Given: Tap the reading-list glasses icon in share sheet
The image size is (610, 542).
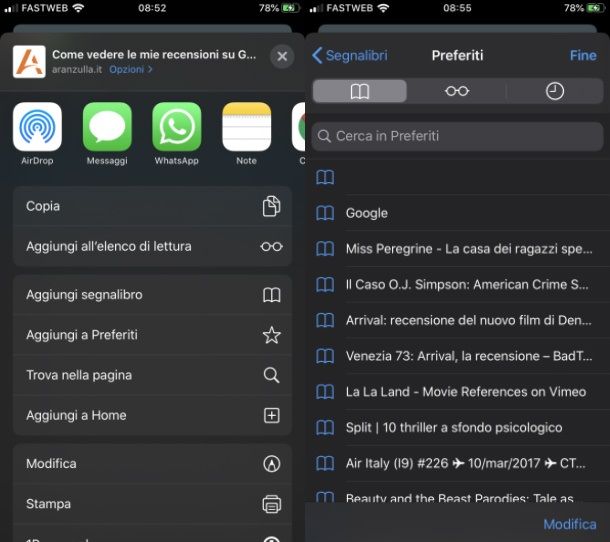Looking at the screenshot, I should pyautogui.click(x=272, y=246).
